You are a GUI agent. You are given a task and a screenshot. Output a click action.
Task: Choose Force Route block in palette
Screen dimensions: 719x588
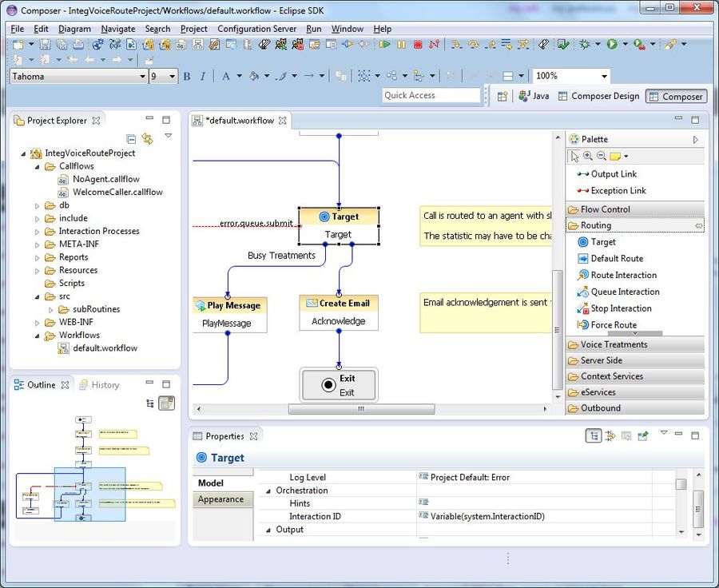(606, 324)
